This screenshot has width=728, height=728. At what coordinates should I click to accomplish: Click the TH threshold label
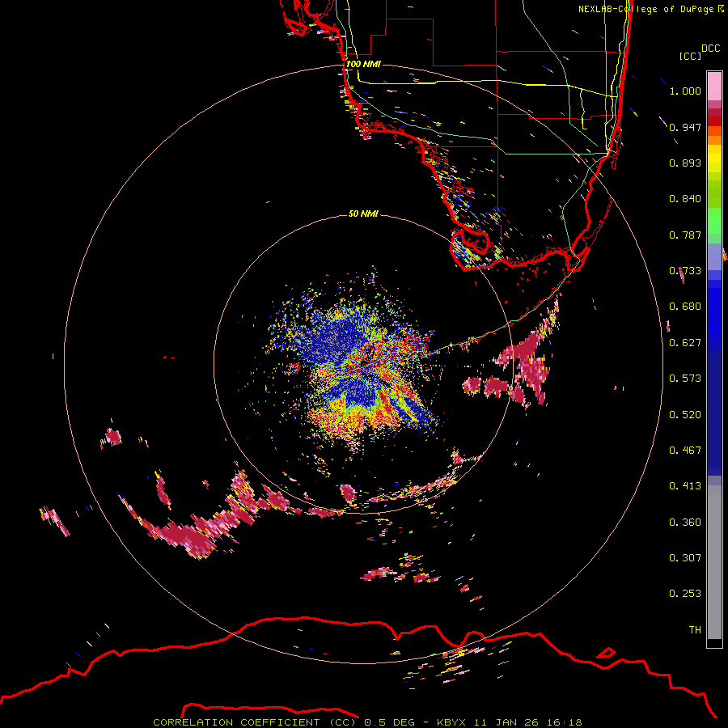695,630
